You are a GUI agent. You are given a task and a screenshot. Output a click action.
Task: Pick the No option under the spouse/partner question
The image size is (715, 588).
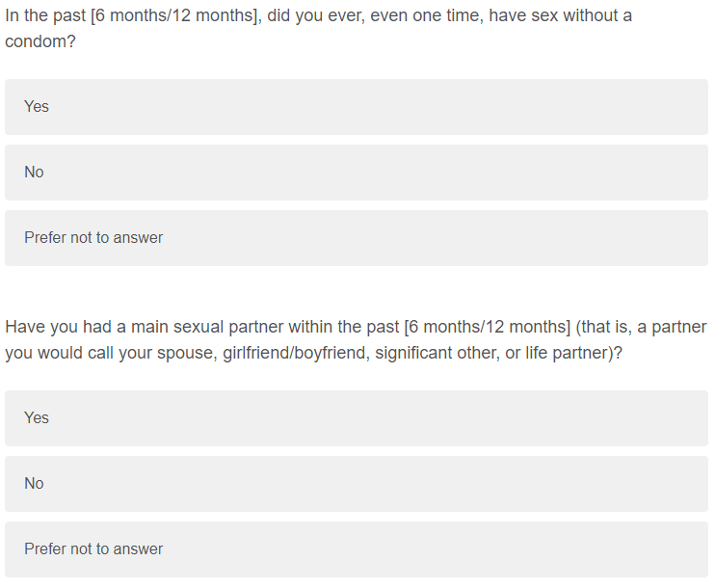(356, 484)
